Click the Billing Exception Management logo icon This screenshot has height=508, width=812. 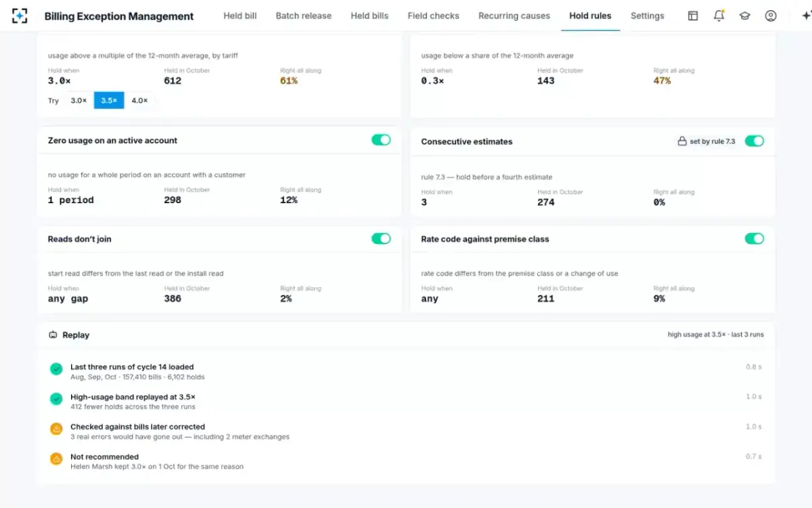(20, 16)
